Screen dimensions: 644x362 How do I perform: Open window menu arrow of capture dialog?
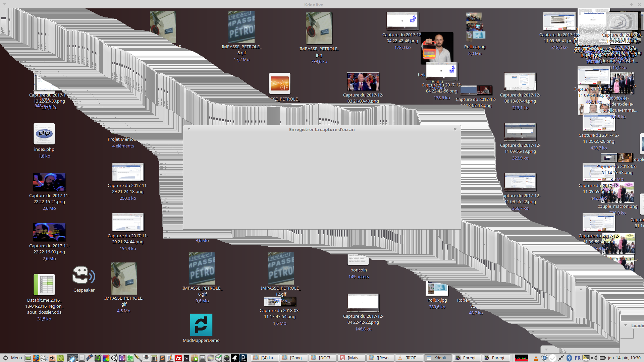[x=189, y=129]
